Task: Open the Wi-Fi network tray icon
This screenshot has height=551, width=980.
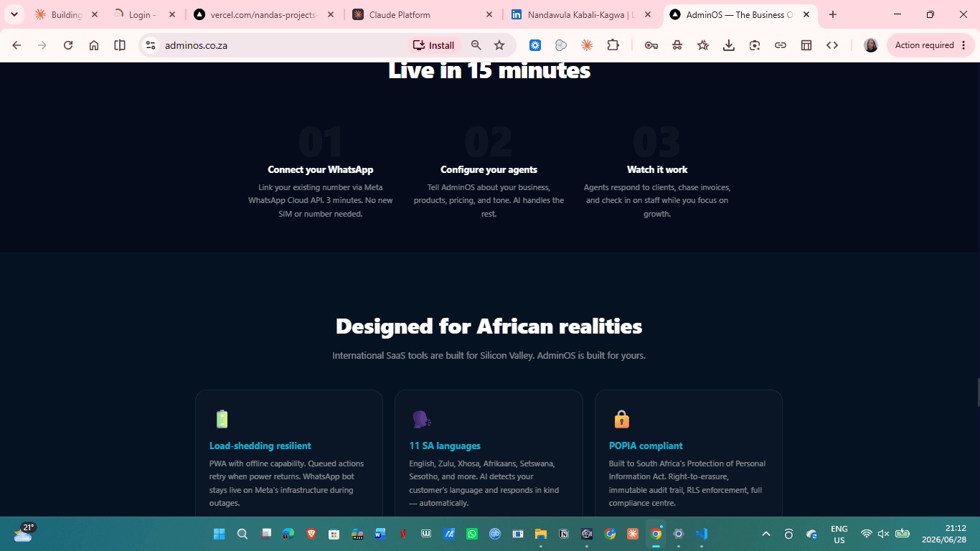Action: click(x=866, y=534)
